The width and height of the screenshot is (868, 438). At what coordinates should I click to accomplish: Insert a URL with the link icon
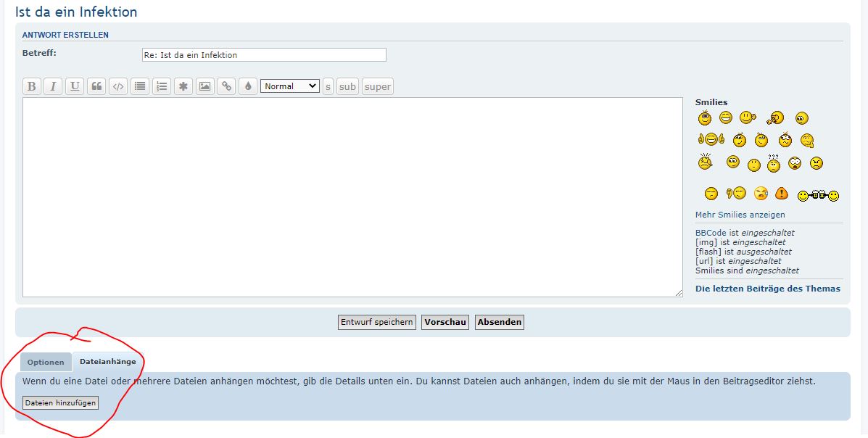click(226, 86)
